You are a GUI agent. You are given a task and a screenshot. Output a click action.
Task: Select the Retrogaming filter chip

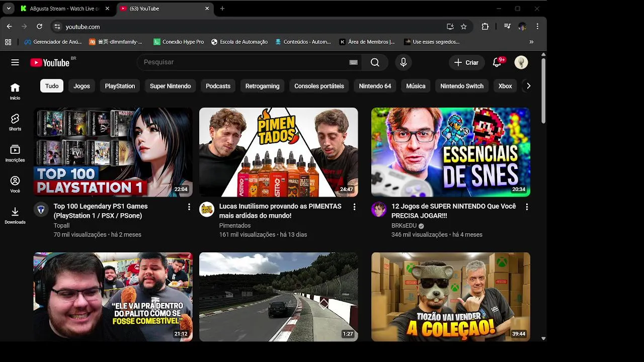click(262, 86)
